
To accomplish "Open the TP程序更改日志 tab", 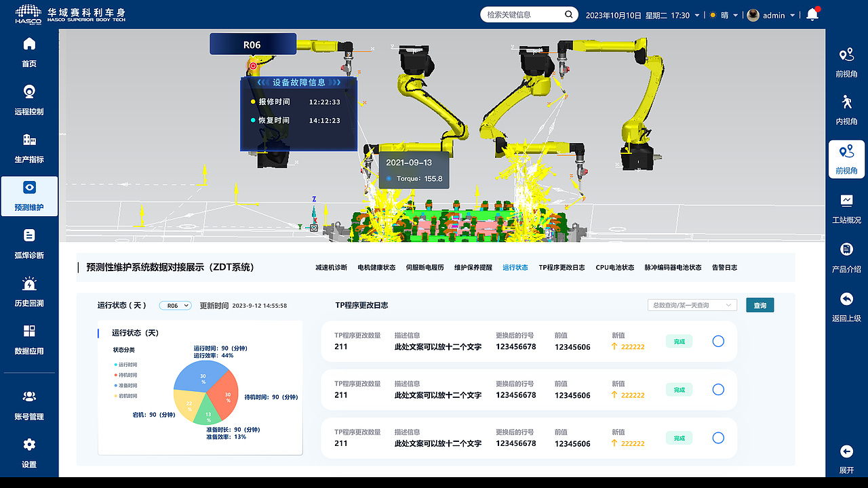I will point(561,268).
